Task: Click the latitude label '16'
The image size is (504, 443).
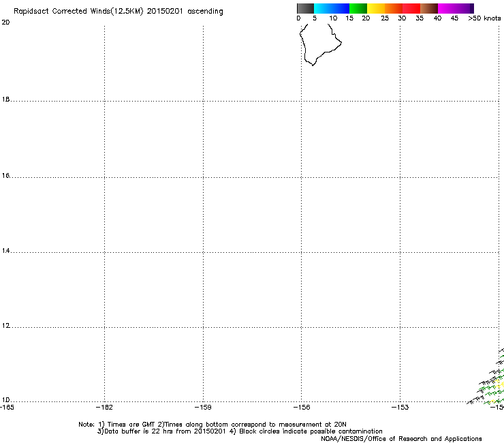Action: (x=5, y=176)
